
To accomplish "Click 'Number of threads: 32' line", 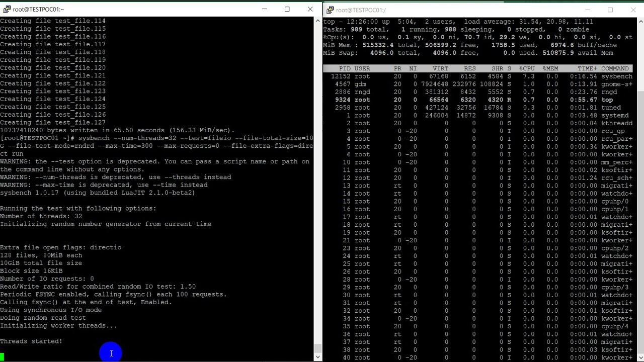I will tap(41, 216).
